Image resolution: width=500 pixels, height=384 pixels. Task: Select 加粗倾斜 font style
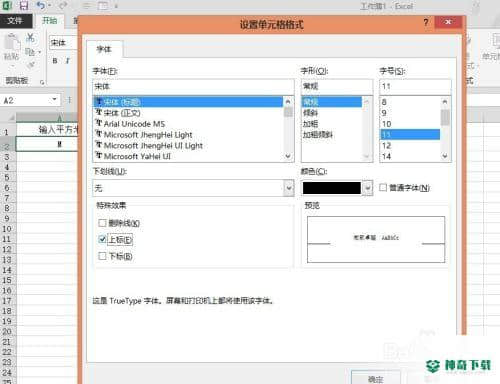(x=332, y=135)
